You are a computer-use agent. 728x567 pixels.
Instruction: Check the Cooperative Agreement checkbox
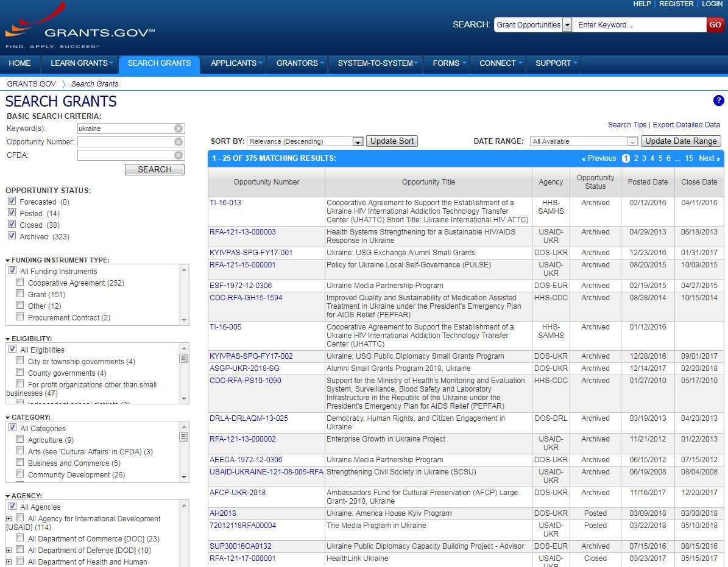tap(19, 282)
